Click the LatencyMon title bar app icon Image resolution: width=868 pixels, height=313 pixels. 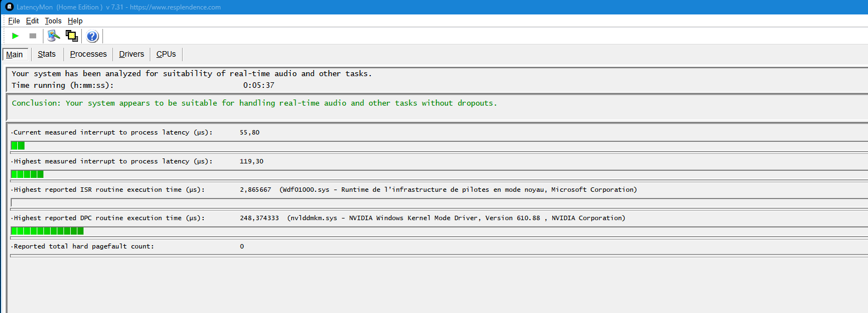9,7
